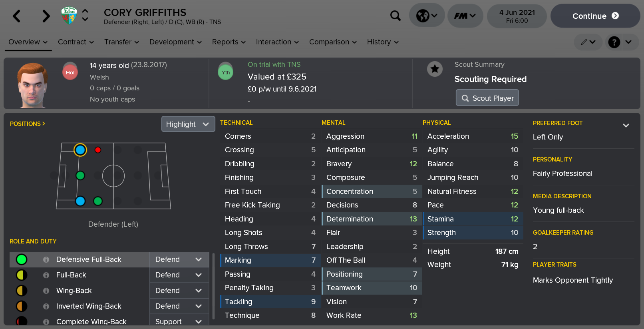Select the Defender (Right) position dot
This screenshot has height=329, width=644.
tap(80, 201)
